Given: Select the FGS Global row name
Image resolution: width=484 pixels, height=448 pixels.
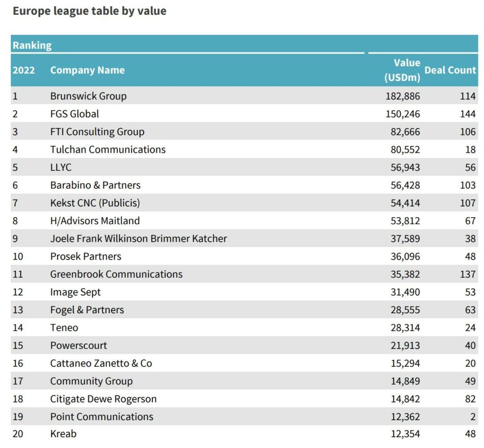Looking at the screenshot, I should point(75,114).
